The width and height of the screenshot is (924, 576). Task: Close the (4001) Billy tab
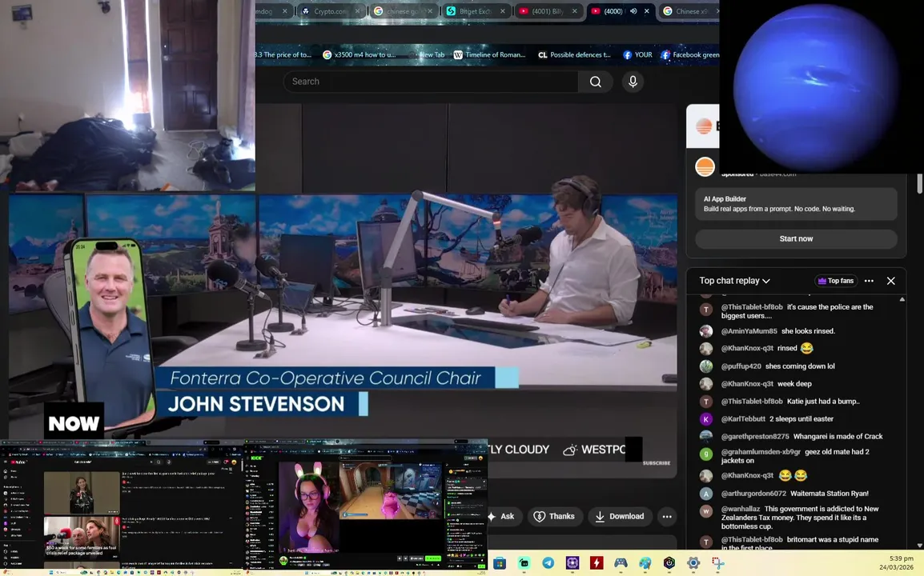575,11
